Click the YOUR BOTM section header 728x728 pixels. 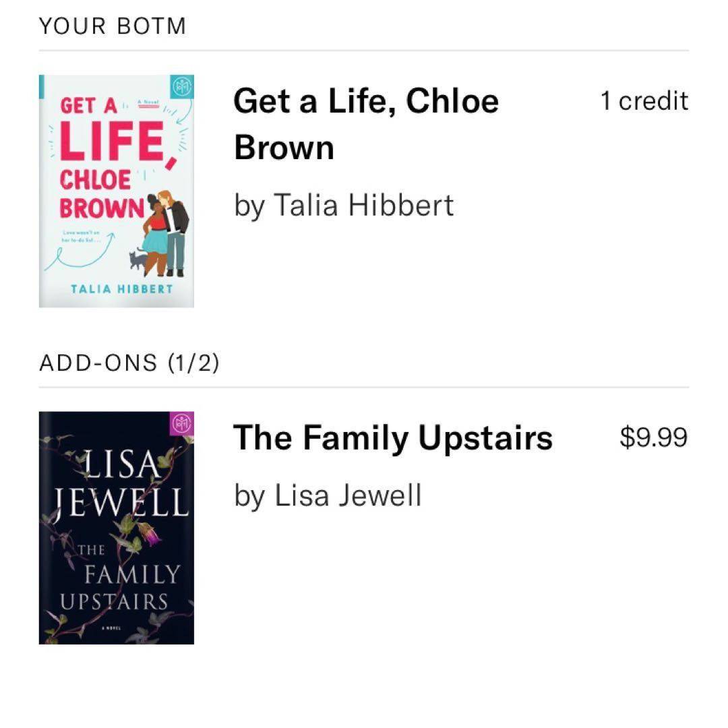coord(113,27)
